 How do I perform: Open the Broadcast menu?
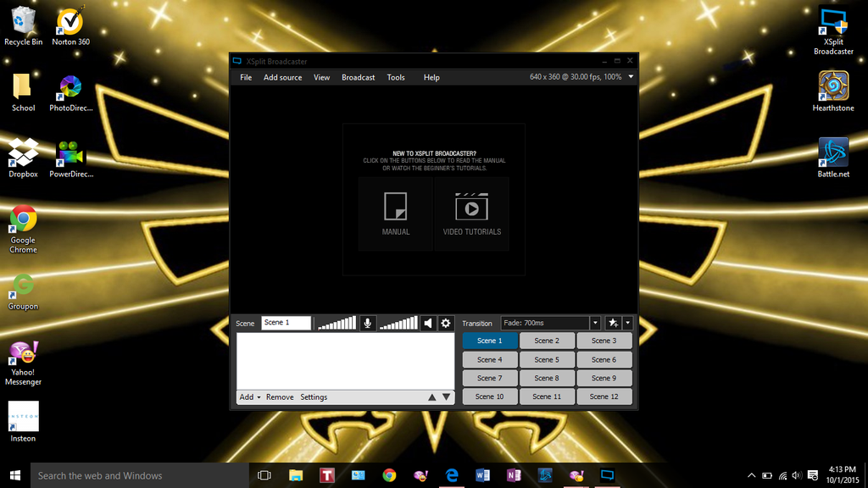pyautogui.click(x=358, y=77)
